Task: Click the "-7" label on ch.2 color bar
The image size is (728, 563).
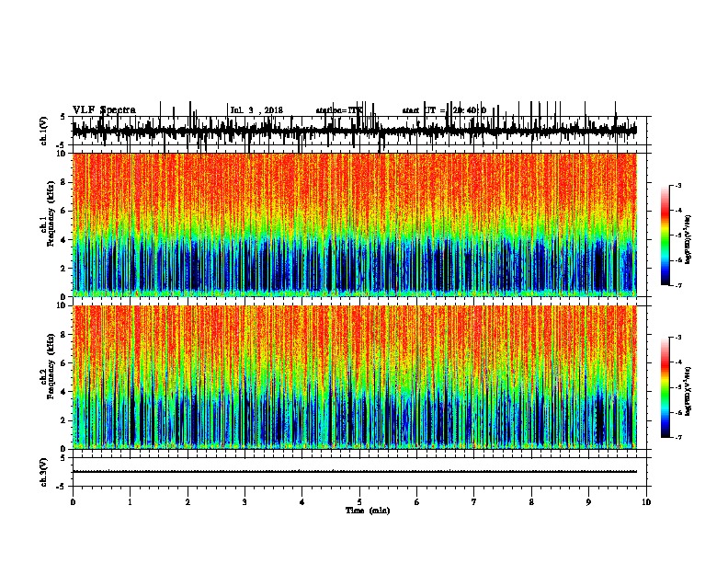Action: pos(678,437)
